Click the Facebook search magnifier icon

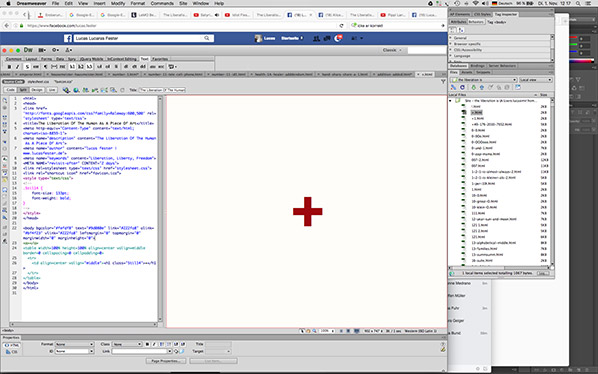(x=207, y=38)
